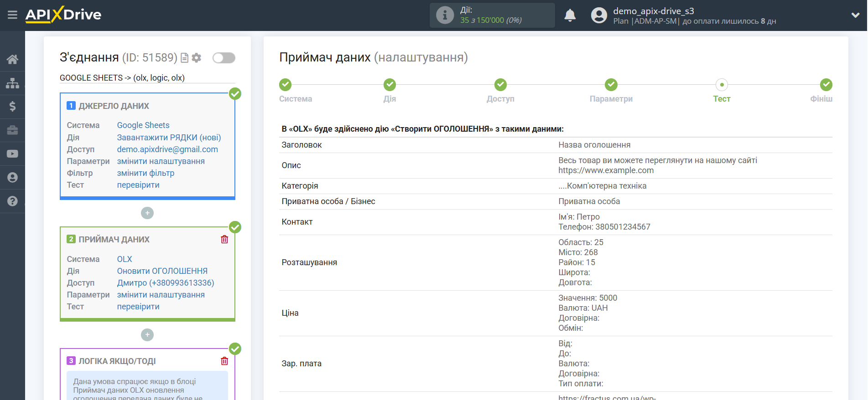Image resolution: width=868 pixels, height=400 pixels.
Task: Open YouTube video icon in sidebar
Action: [12, 154]
